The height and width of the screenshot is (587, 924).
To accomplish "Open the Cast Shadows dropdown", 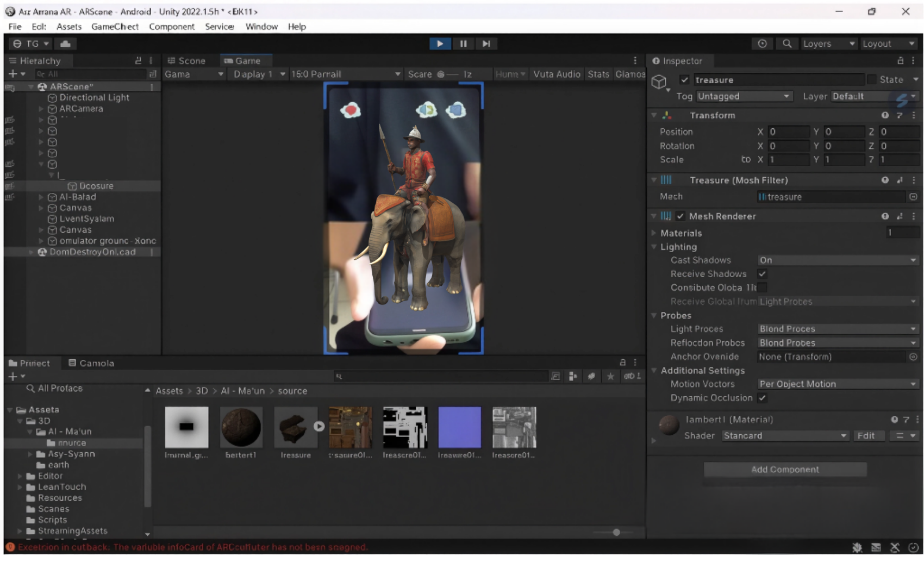I will tap(837, 260).
